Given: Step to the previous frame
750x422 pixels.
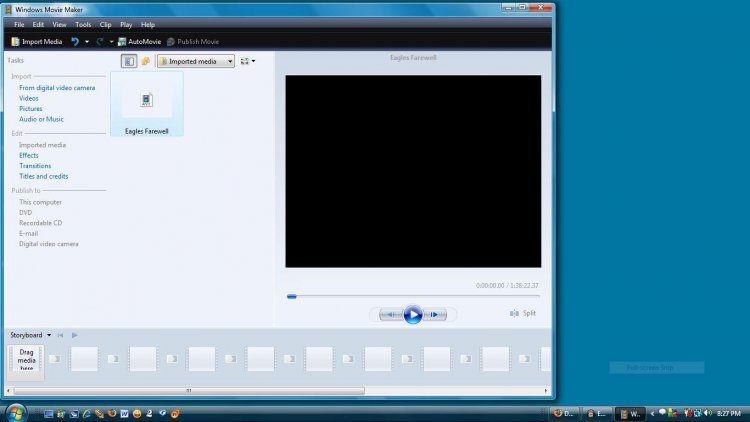Looking at the screenshot, I should coord(391,314).
